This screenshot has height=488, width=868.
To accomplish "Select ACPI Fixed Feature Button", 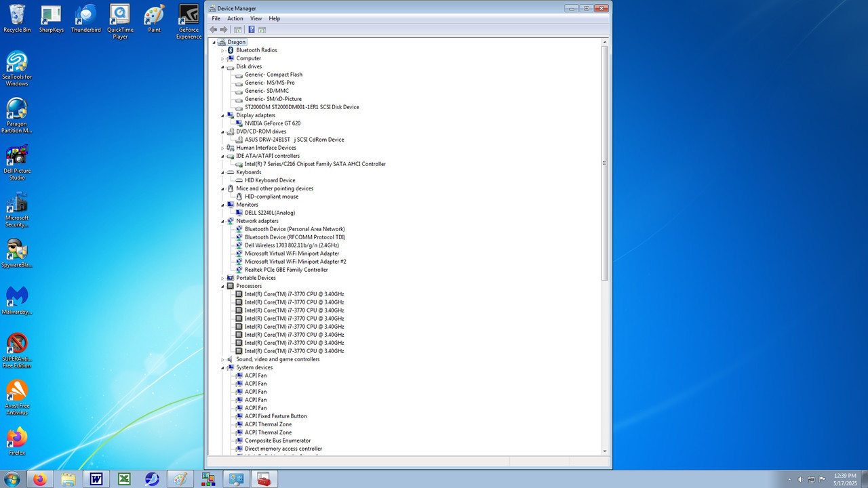I will tap(276, 416).
